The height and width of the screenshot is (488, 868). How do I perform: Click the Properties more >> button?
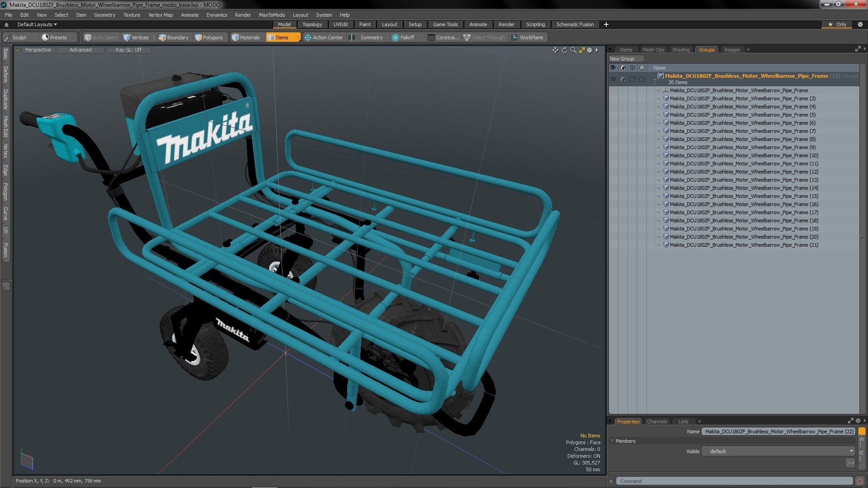[850, 463]
